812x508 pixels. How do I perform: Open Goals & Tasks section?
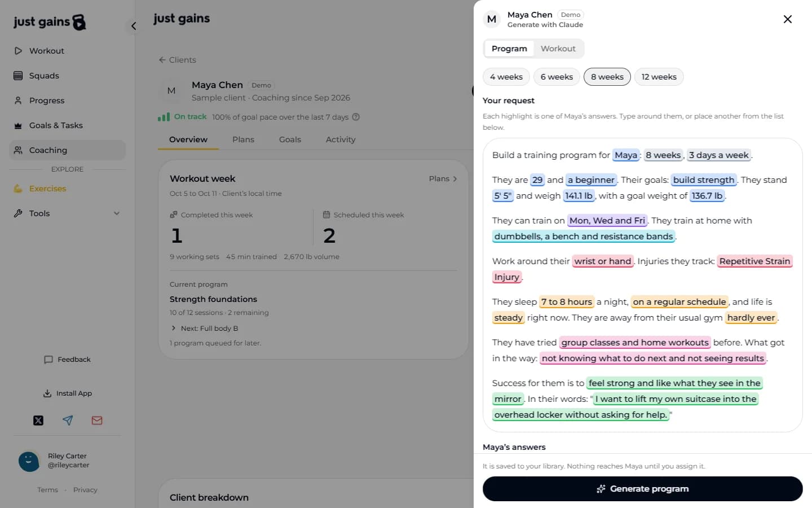pyautogui.click(x=67, y=125)
